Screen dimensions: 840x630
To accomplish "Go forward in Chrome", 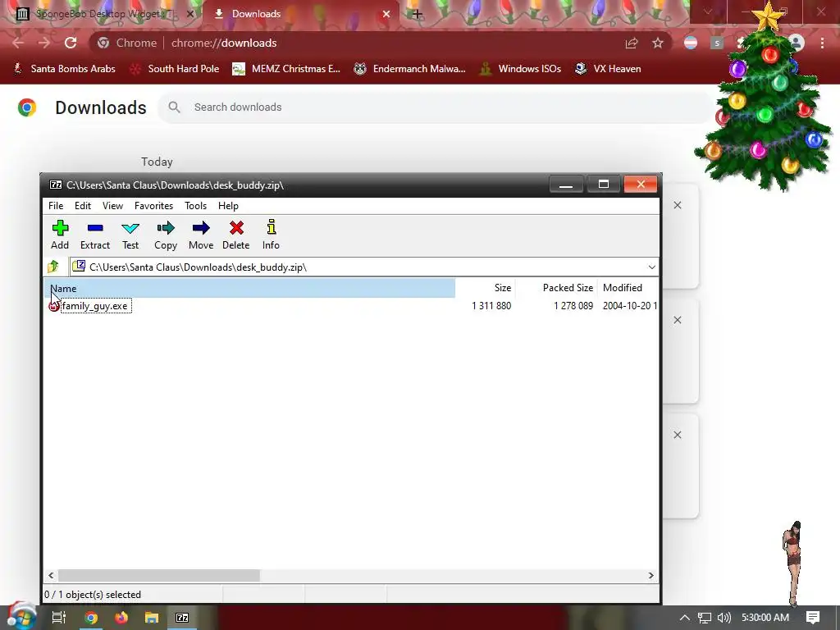I will 44,43.
